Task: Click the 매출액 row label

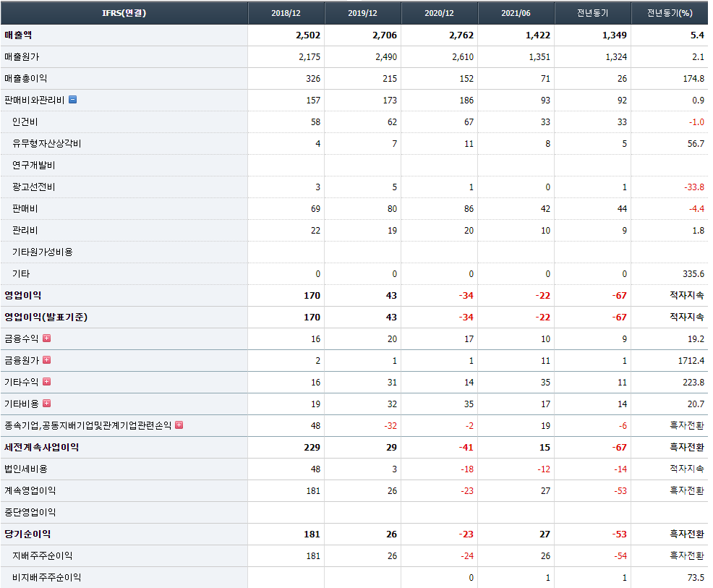Action: pos(18,35)
